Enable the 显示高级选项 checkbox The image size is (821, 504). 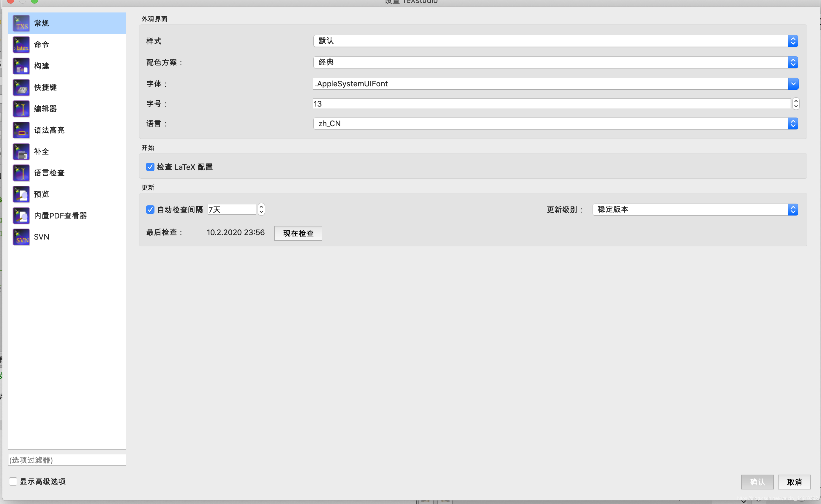point(13,481)
